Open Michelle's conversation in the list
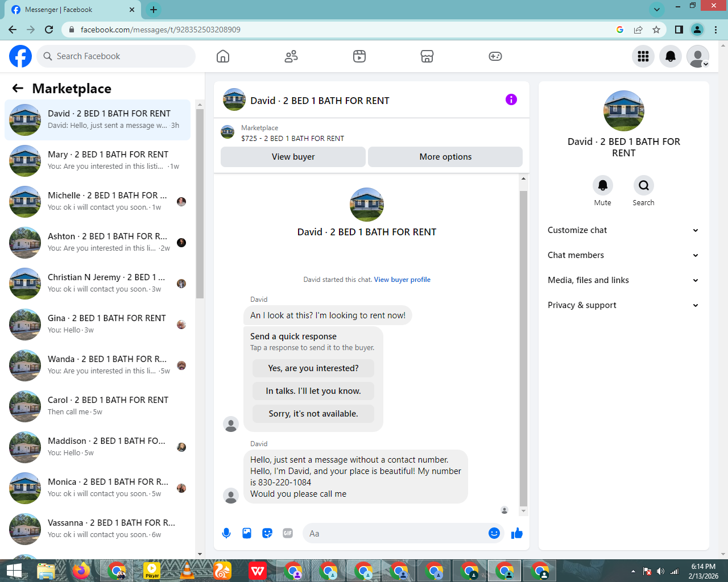This screenshot has height=582, width=728. [97, 202]
